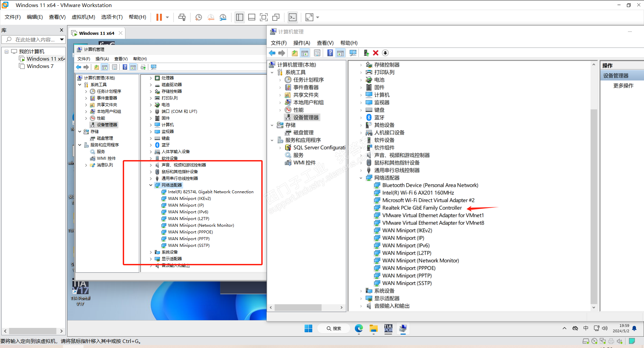Select Intel(R) 82574L Gigabit Network Connection in the VM

tap(211, 192)
